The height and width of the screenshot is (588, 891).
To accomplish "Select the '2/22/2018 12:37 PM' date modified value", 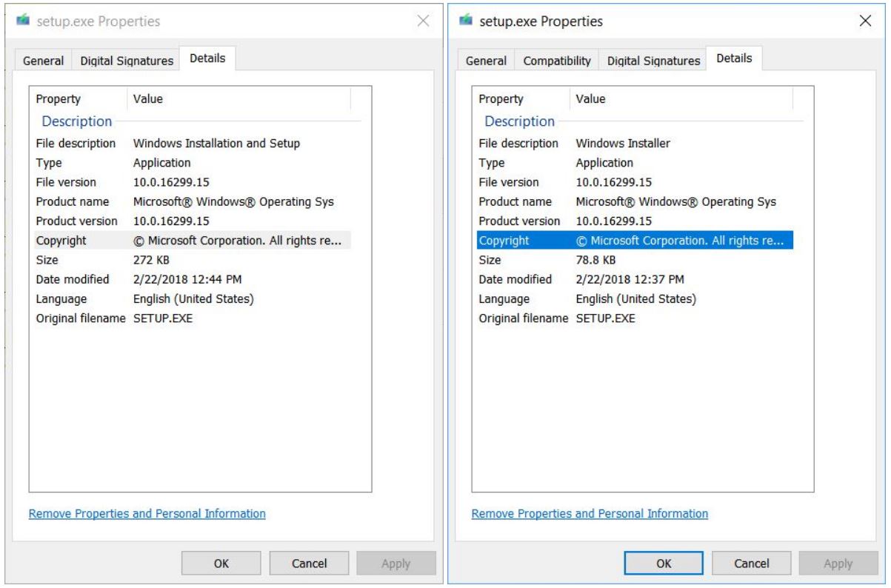I will (630, 279).
